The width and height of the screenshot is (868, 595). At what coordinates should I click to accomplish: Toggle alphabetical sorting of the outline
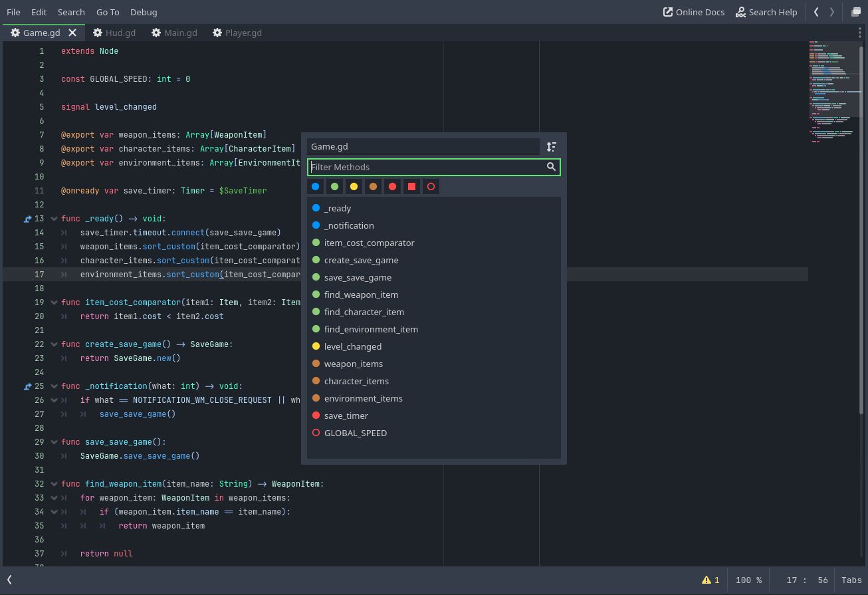click(552, 147)
